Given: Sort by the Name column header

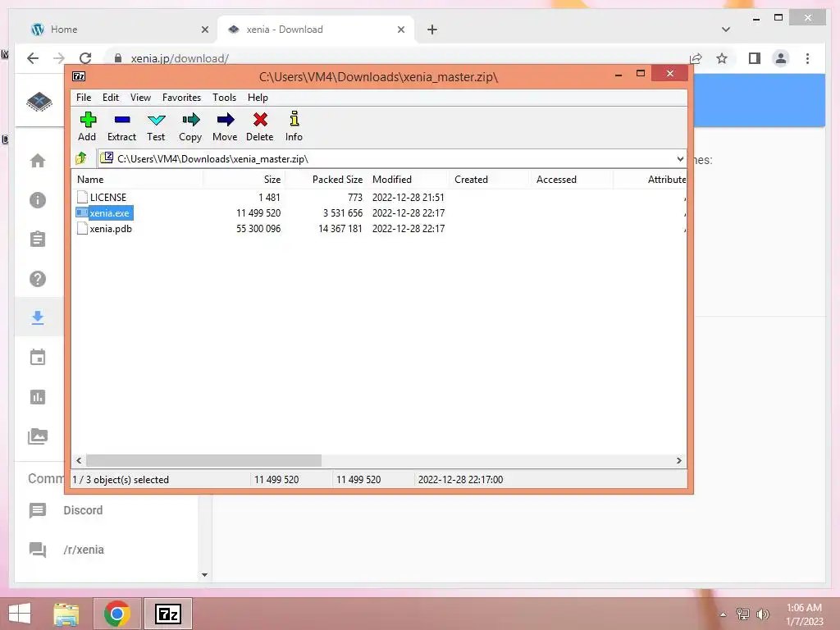Looking at the screenshot, I should point(137,180).
